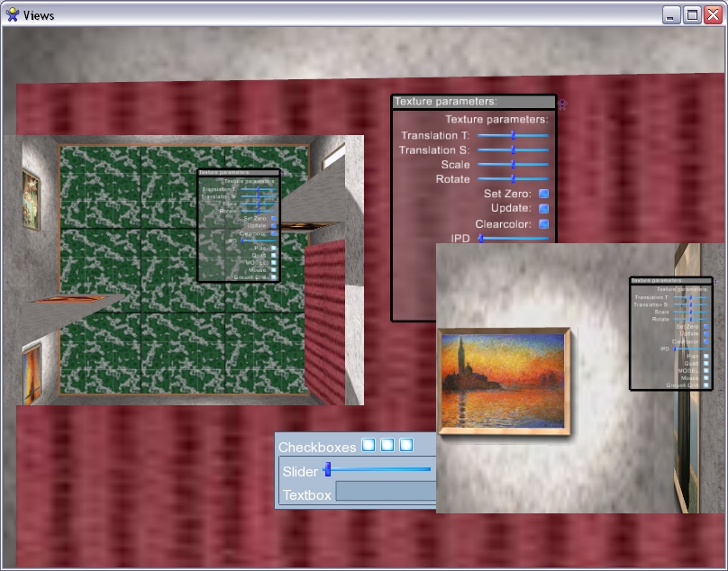
Task: Click the Rotate slider in large texture panel
Action: (513, 179)
